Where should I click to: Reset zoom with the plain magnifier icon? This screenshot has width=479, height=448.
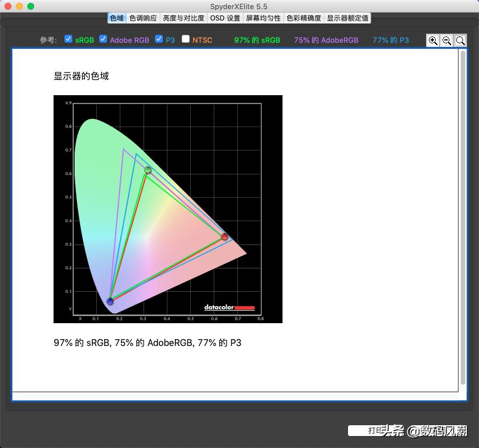(x=460, y=40)
